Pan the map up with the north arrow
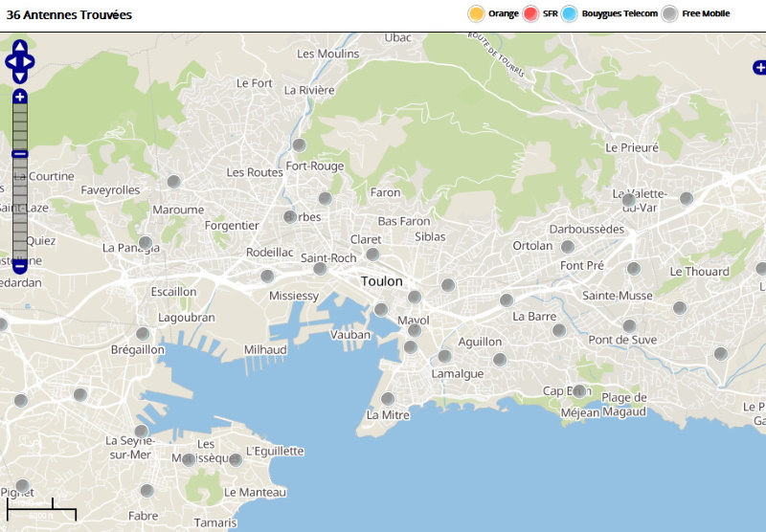 pos(20,46)
